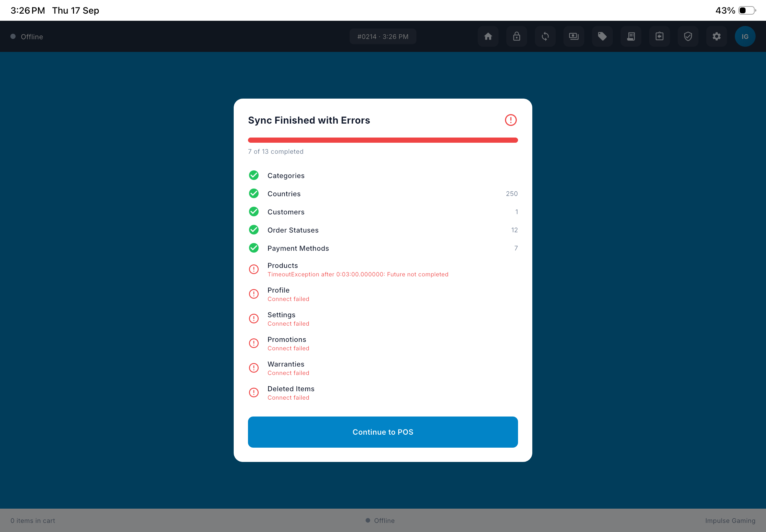Open the cash payments icon
The width and height of the screenshot is (766, 532).
pyautogui.click(x=574, y=36)
